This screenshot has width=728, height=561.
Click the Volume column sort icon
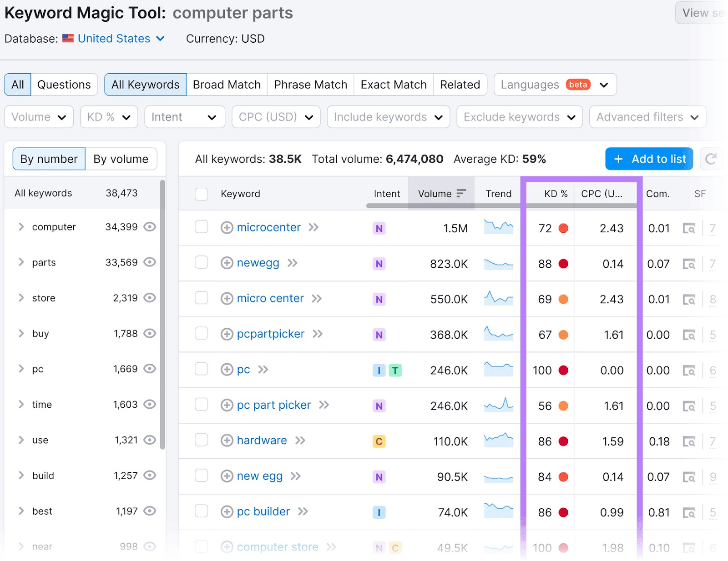coord(461,194)
